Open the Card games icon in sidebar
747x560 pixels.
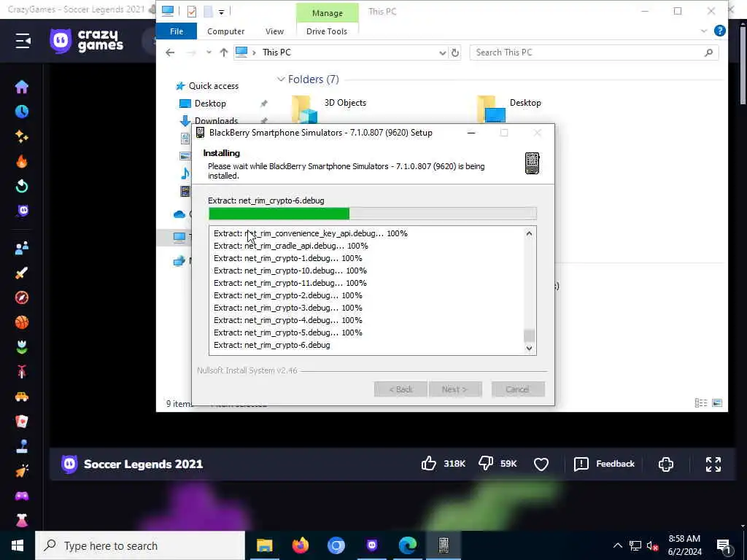click(x=21, y=421)
